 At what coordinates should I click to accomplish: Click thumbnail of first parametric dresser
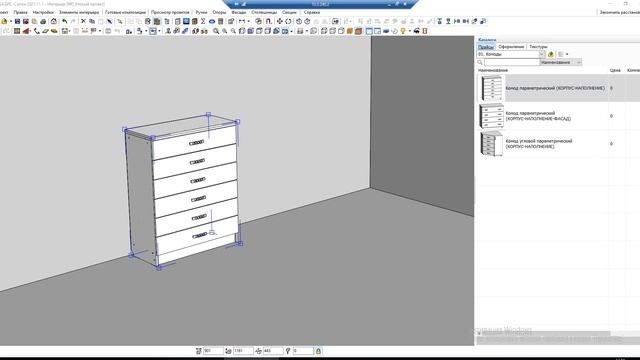point(491,88)
